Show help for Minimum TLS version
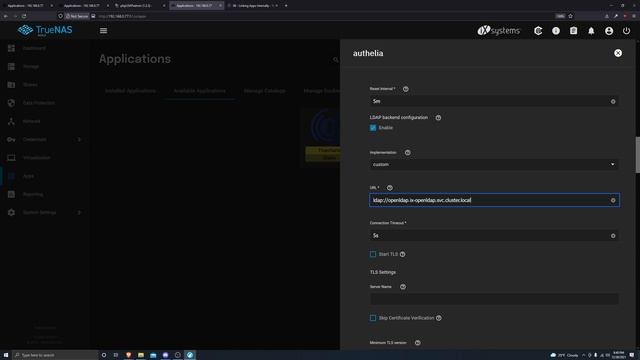This screenshot has height=360, width=640. pyautogui.click(x=418, y=343)
